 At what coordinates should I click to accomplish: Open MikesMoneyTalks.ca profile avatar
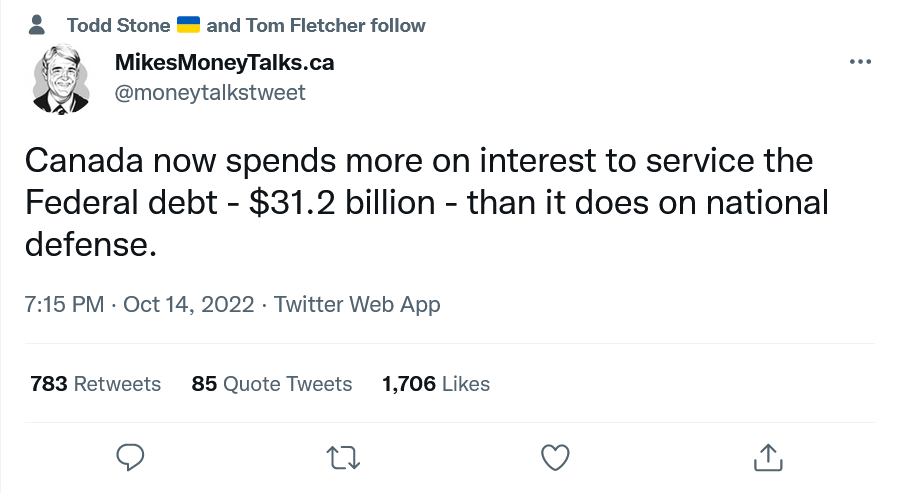pos(61,79)
